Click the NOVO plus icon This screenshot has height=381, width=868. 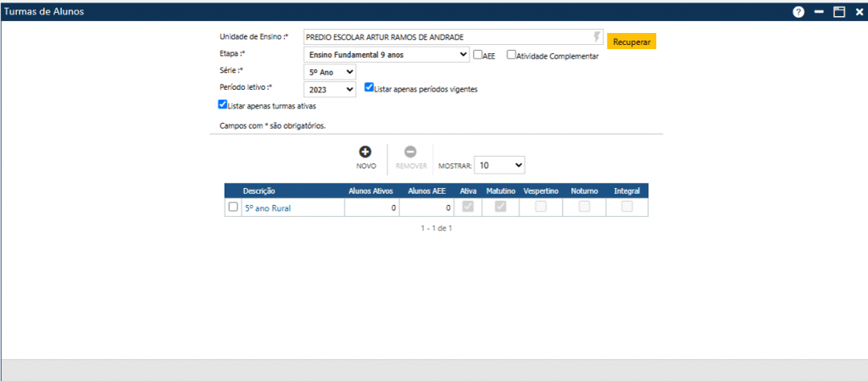pos(365,151)
